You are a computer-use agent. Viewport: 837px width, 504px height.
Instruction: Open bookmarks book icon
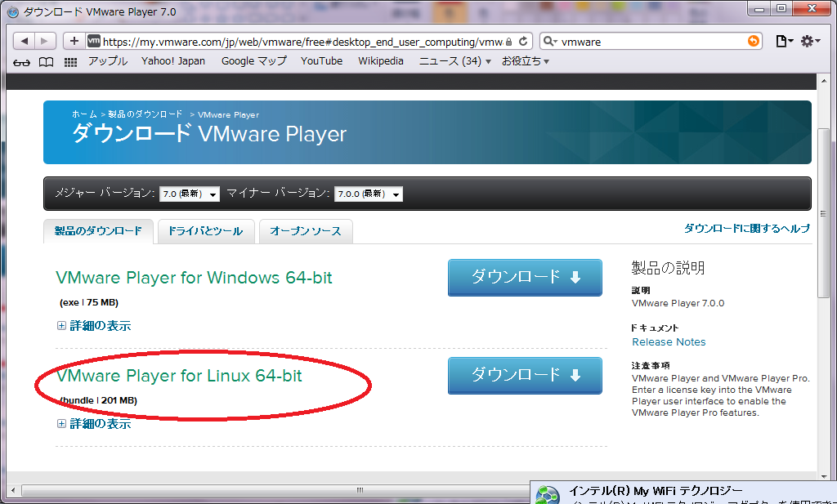point(47,62)
